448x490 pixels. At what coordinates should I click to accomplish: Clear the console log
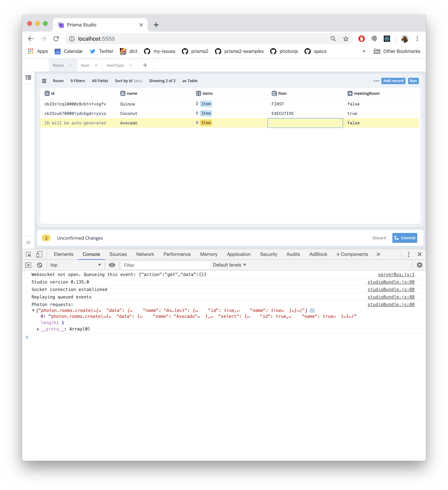point(40,265)
